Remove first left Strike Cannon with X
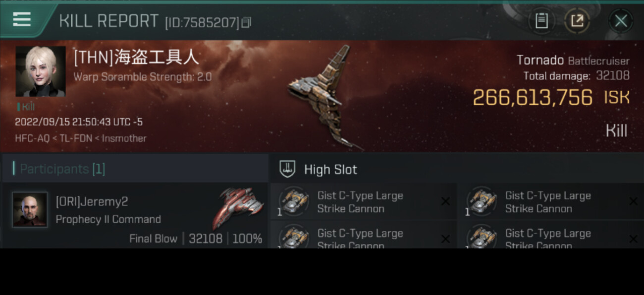644x295 pixels. [445, 201]
